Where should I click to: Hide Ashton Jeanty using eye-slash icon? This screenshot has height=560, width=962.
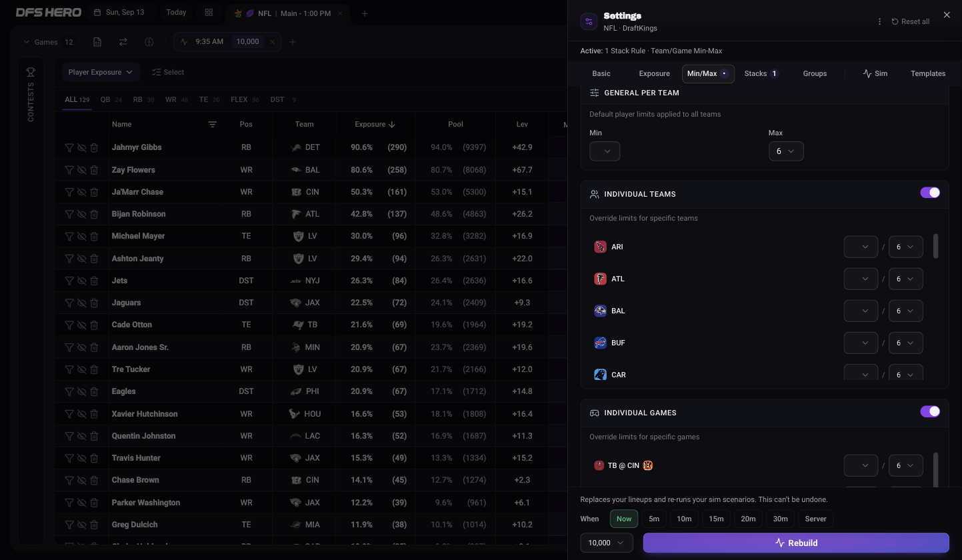(82, 259)
